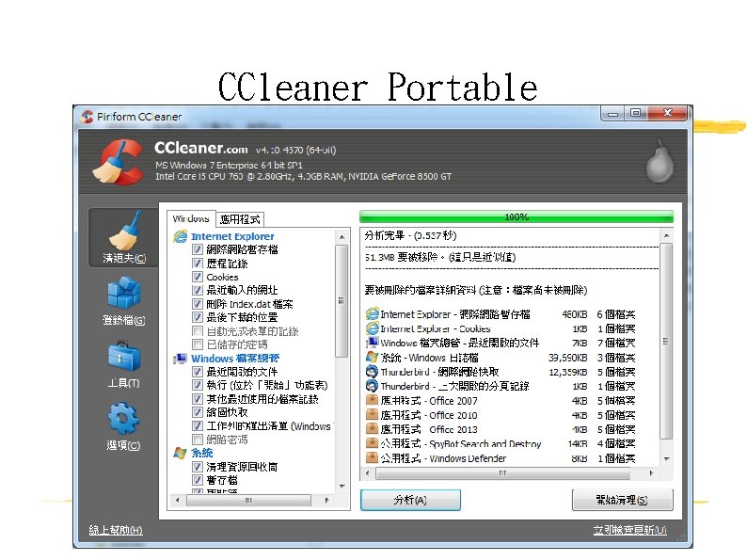747x560 pixels.
Task: Open the Options (選項) gear section
Action: click(124, 426)
